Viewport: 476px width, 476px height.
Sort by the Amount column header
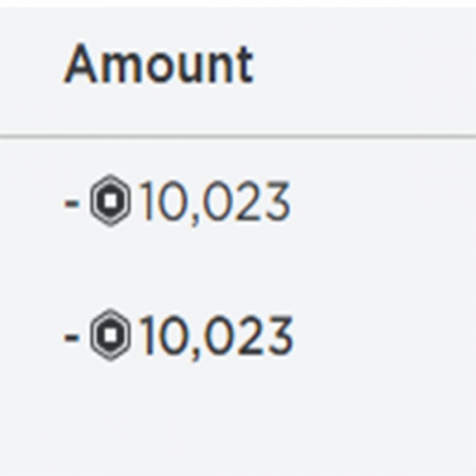point(159,64)
